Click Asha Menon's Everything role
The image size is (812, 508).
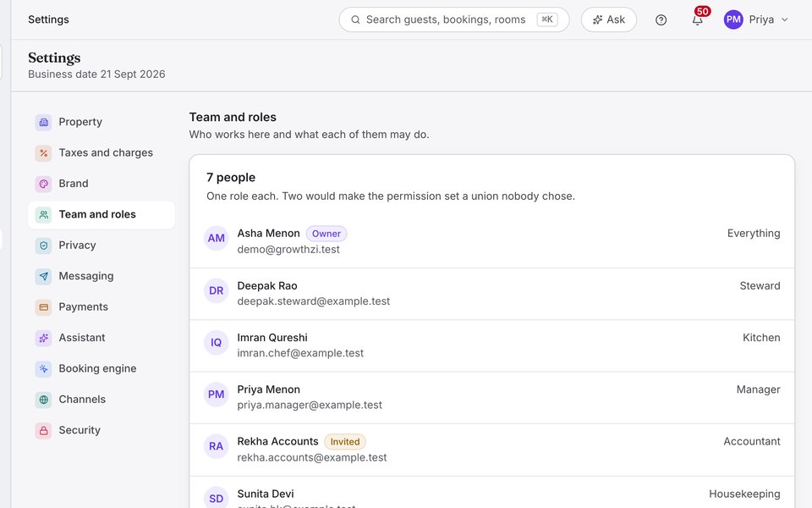(x=754, y=234)
